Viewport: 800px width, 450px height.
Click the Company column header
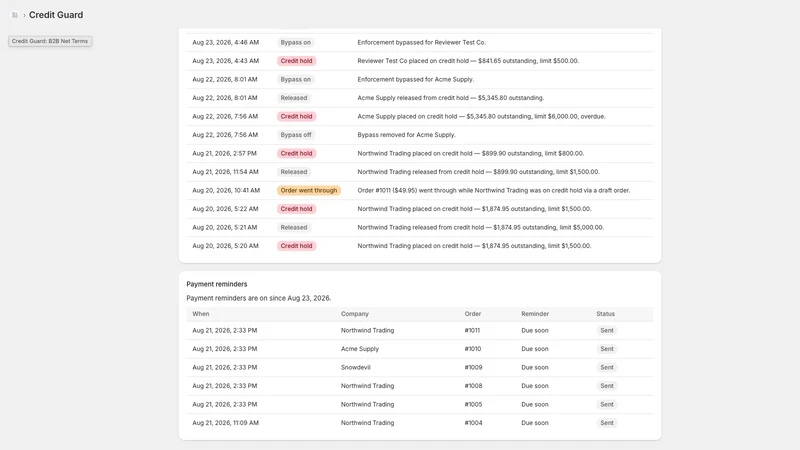(x=355, y=314)
